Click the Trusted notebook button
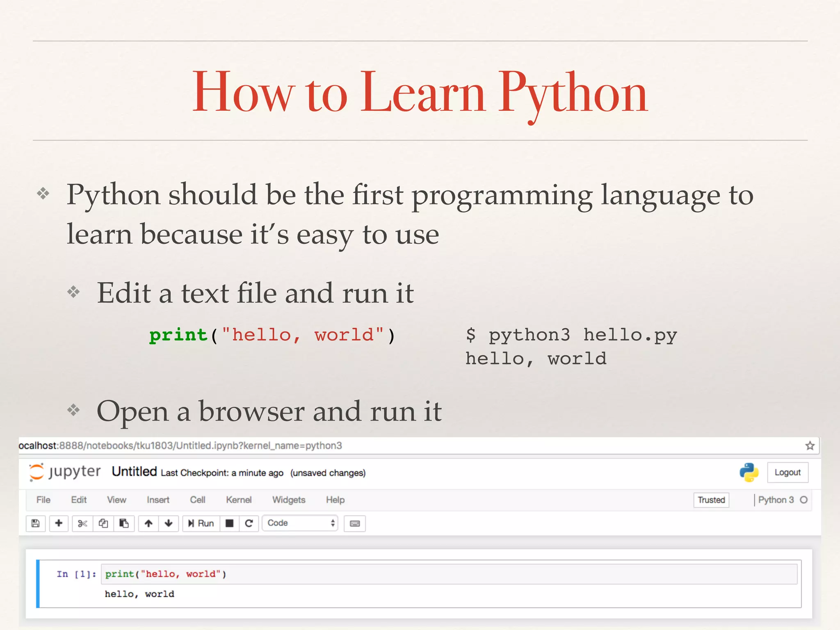Screen dimensions: 840x630 711,500
